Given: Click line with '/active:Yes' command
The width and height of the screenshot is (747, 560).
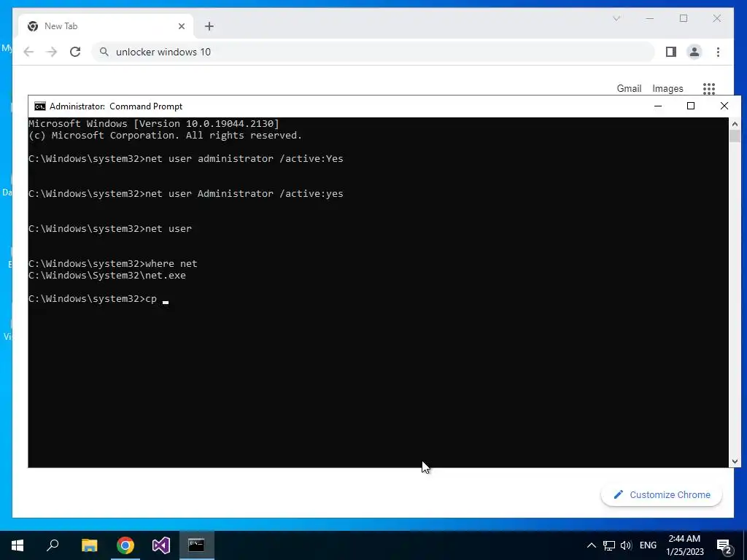Looking at the screenshot, I should (186, 158).
